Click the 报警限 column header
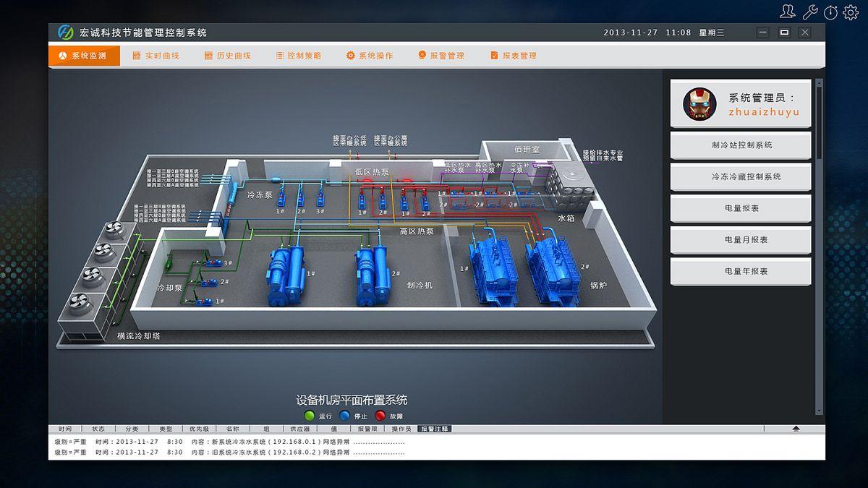 coord(367,429)
